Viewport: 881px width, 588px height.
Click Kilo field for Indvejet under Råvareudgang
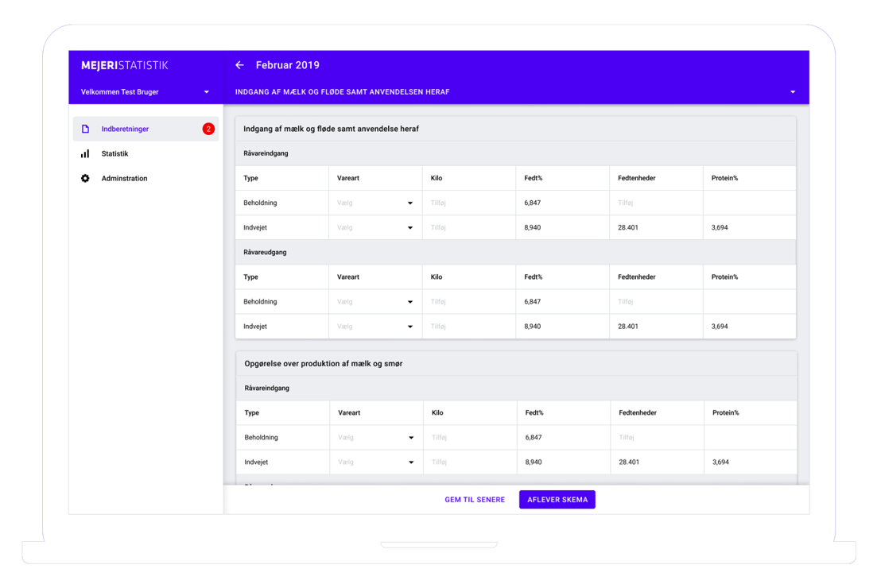click(x=469, y=327)
